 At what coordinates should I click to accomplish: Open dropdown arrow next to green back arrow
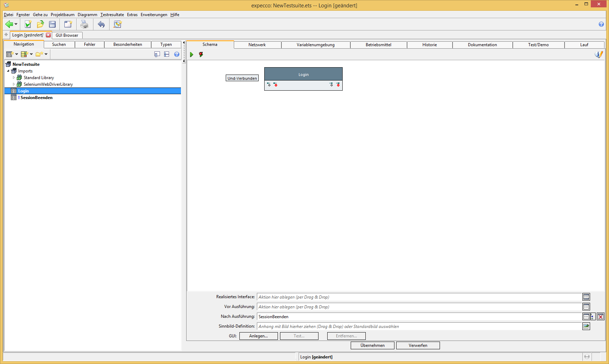16,24
